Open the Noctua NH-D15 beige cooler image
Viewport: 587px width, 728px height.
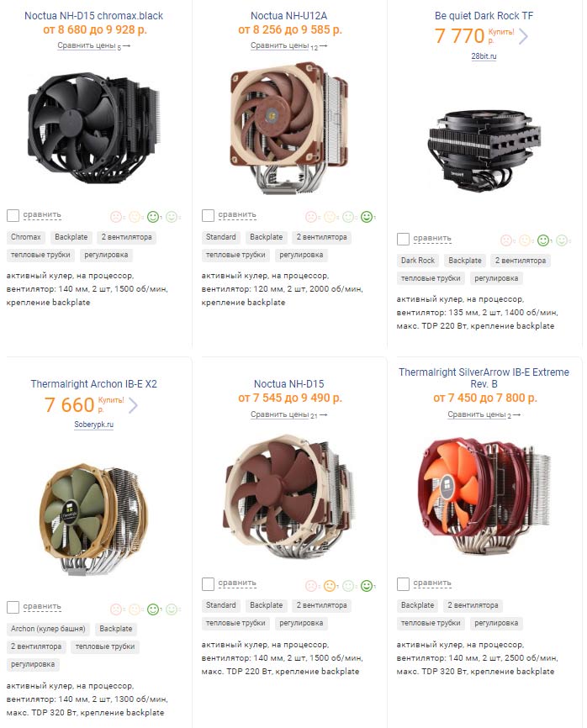coord(288,494)
